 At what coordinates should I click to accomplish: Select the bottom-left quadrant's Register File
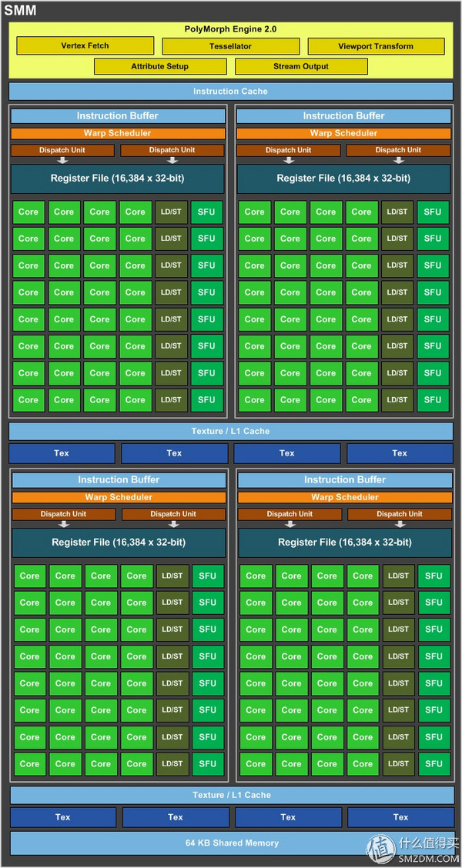coord(119,542)
